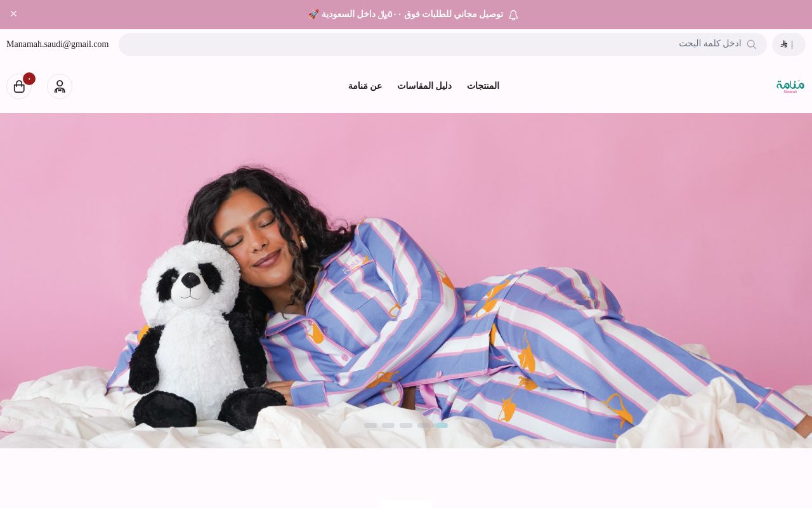Click the free shipping announcement text

pos(406,14)
